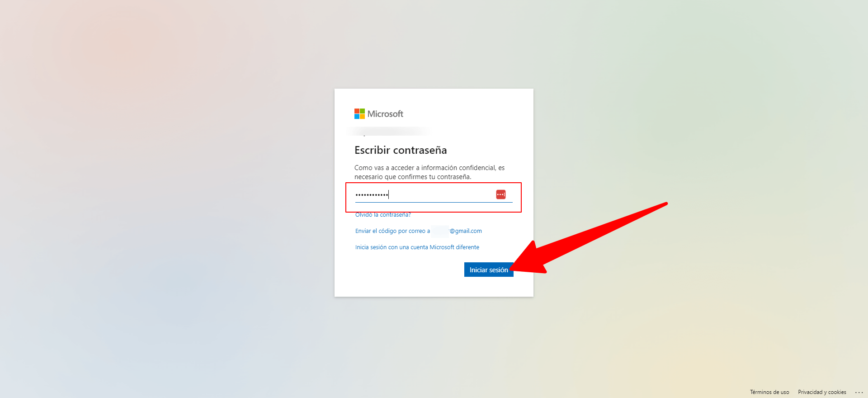Open the three-dots menu in footer

coord(859,392)
